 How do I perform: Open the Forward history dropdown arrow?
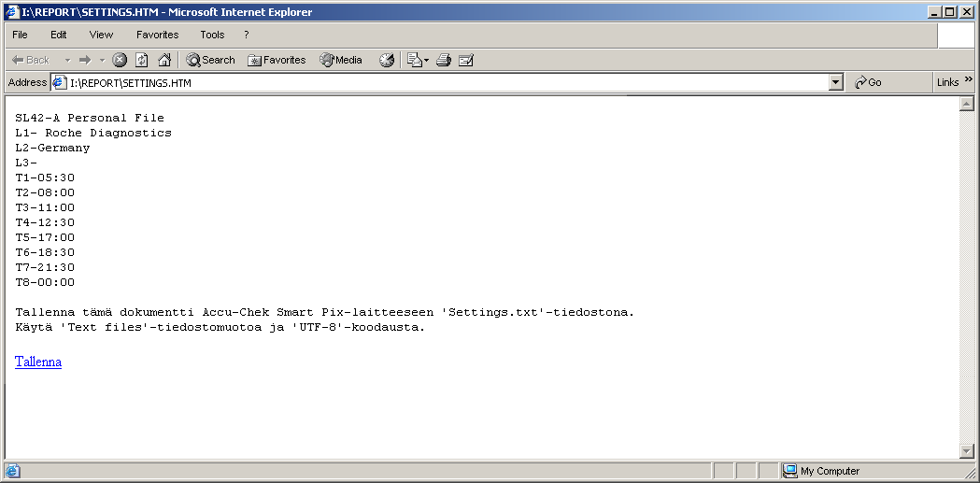coord(103,60)
